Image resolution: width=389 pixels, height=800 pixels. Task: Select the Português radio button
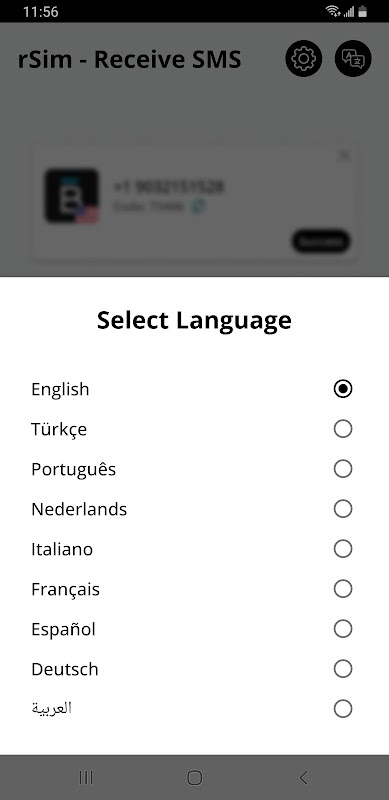(x=343, y=469)
